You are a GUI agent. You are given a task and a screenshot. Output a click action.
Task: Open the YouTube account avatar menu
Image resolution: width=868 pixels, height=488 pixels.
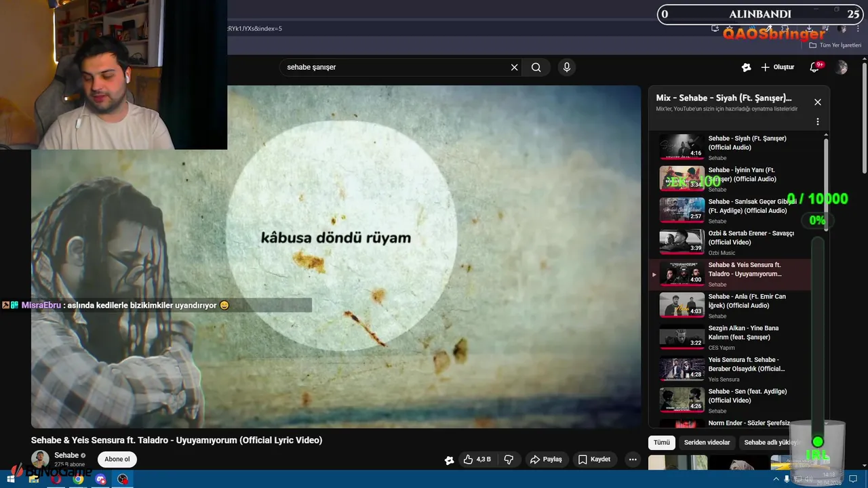point(842,67)
